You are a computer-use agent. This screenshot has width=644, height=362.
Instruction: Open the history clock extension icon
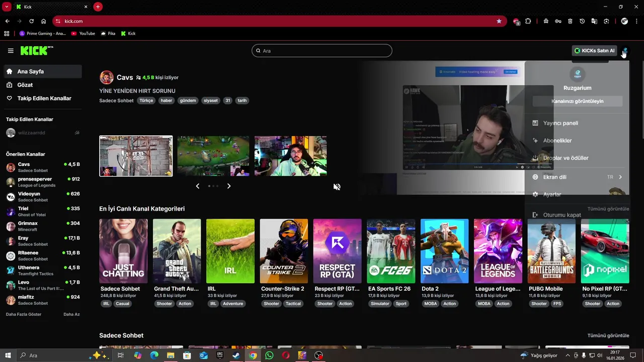click(x=582, y=21)
